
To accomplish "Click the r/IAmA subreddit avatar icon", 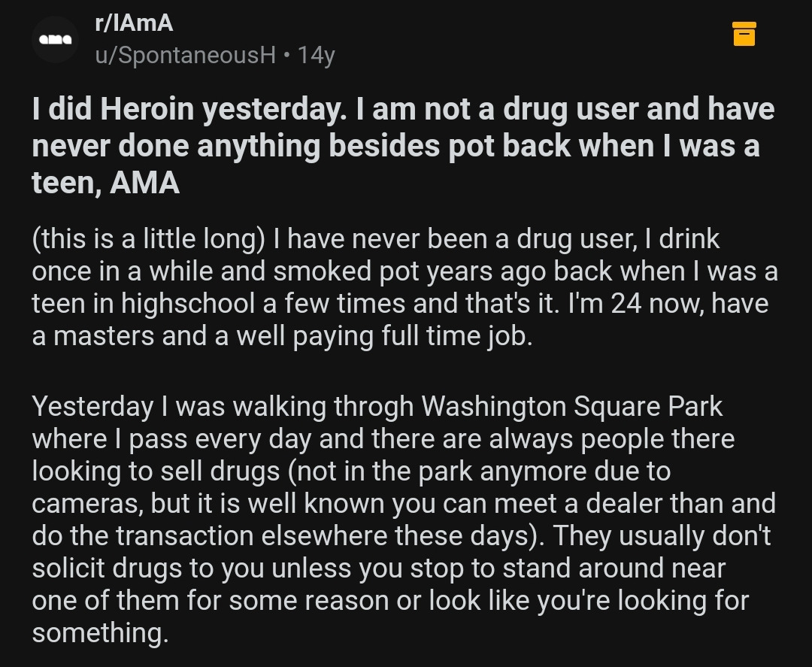I will (x=56, y=40).
